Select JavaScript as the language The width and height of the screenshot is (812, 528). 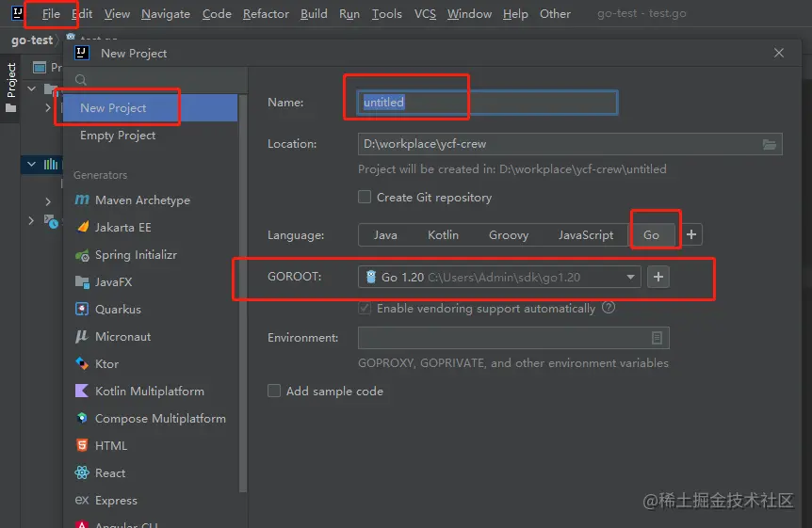coord(586,235)
